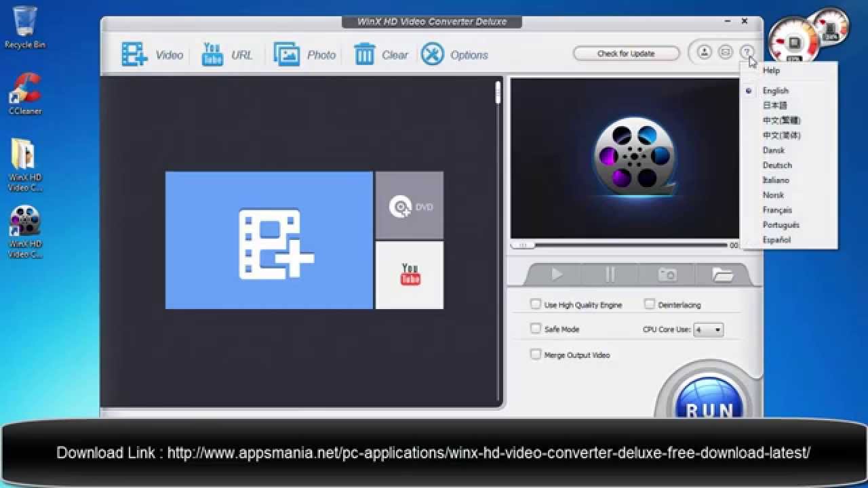Enable Merge Output Video checkbox

536,354
